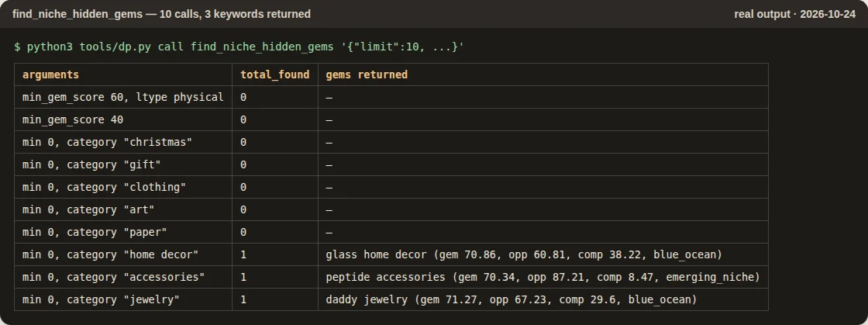Click the 'arguments' column header

(x=123, y=74)
